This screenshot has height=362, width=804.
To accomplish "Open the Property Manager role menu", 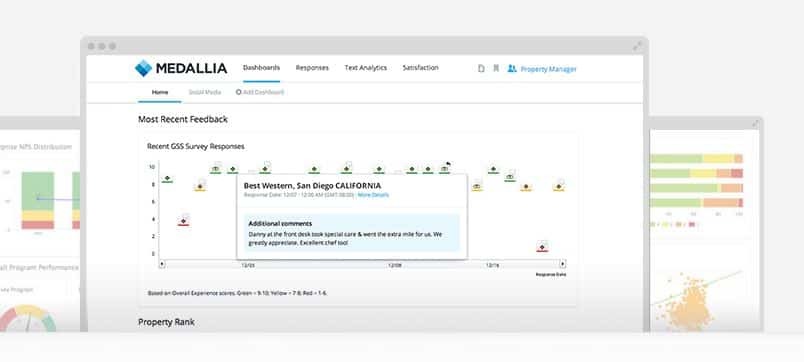I will [549, 69].
